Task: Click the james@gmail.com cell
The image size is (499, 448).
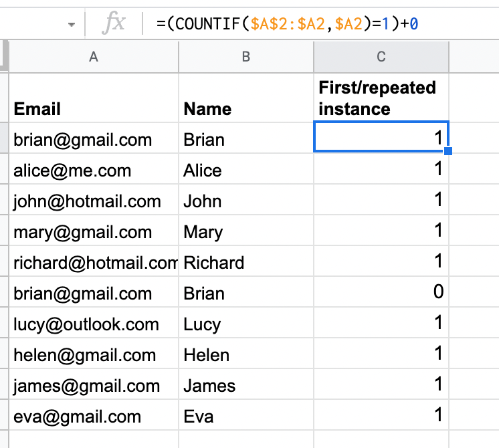Action: pos(94,384)
